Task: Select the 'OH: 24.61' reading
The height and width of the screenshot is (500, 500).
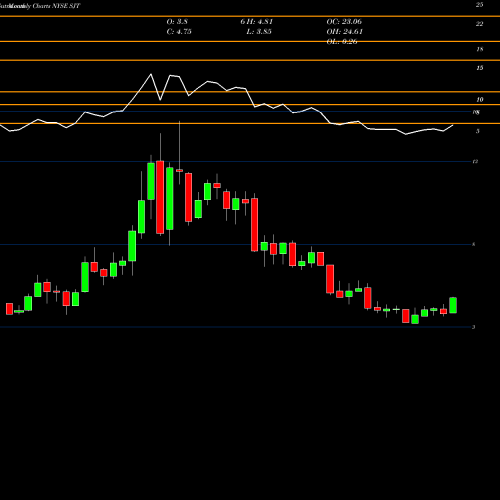Action: pos(345,32)
